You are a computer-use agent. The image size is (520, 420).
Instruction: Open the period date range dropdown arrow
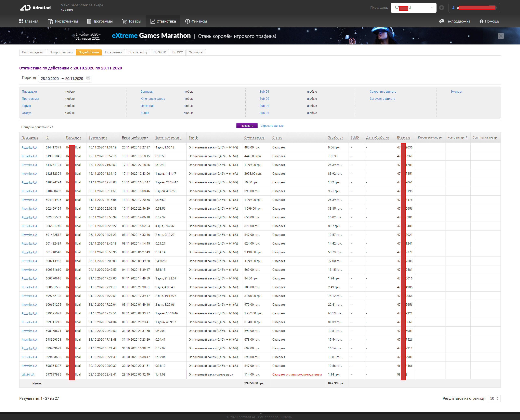pos(88,78)
